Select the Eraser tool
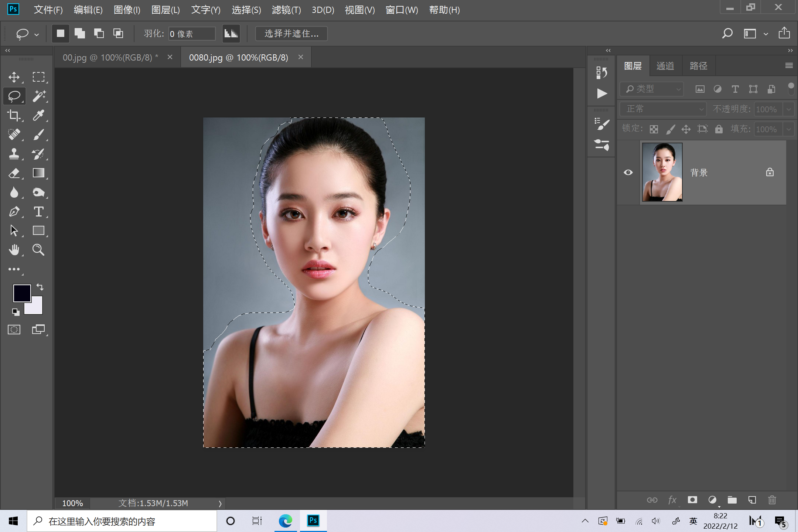Image resolution: width=798 pixels, height=532 pixels. (14, 173)
